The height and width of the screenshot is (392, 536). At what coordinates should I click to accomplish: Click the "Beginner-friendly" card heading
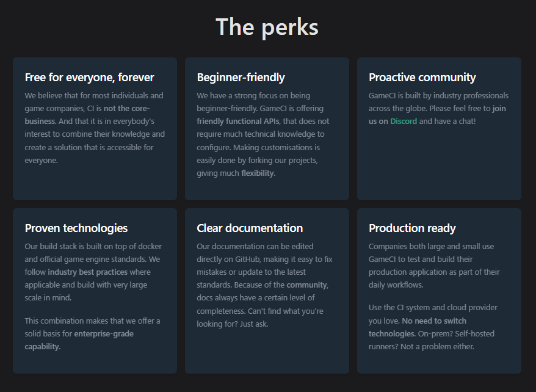click(x=241, y=78)
